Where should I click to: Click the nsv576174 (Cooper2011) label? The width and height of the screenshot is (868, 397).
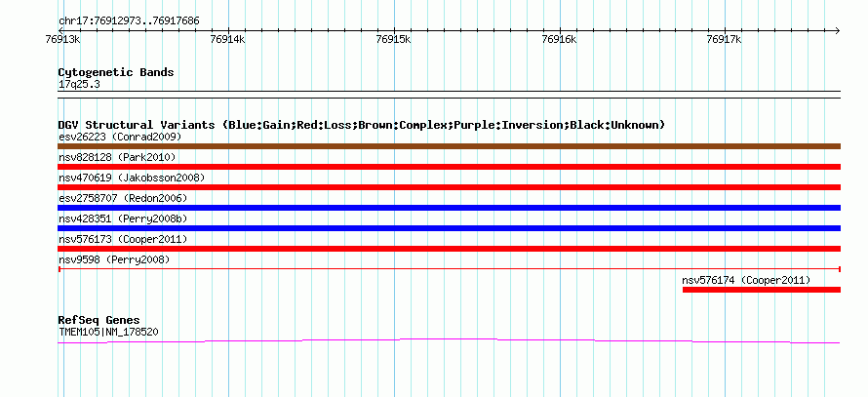click(x=746, y=280)
